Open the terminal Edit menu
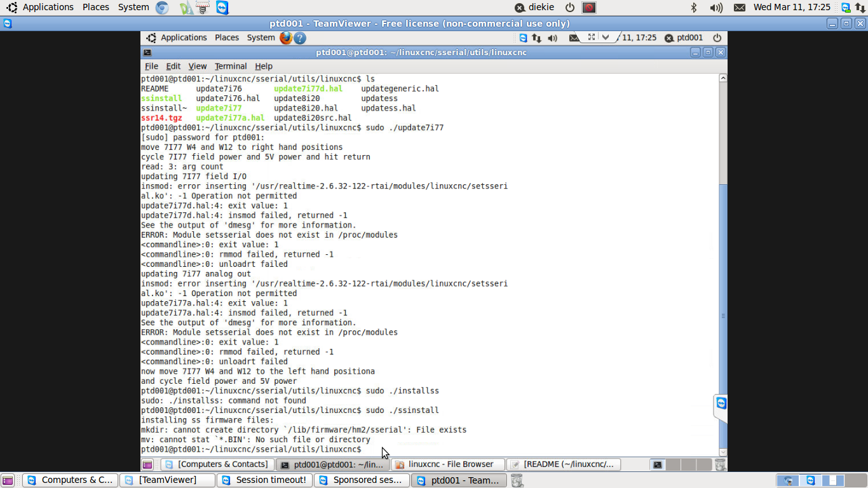This screenshot has width=868, height=488. point(173,66)
